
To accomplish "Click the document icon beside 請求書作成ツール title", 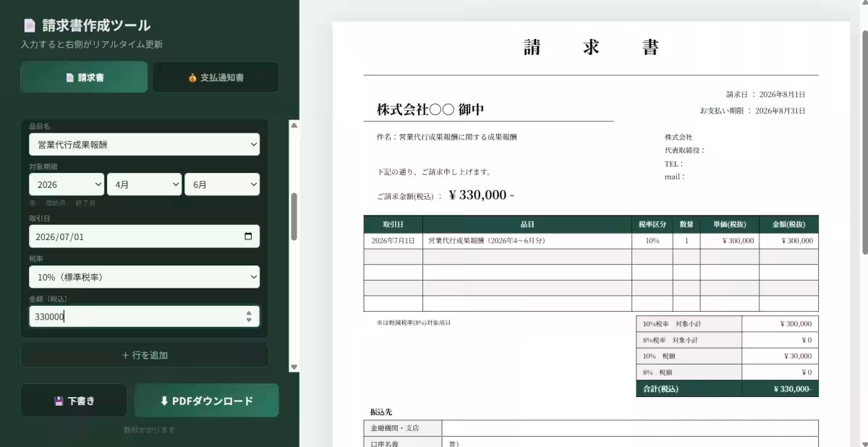I will (x=29, y=25).
